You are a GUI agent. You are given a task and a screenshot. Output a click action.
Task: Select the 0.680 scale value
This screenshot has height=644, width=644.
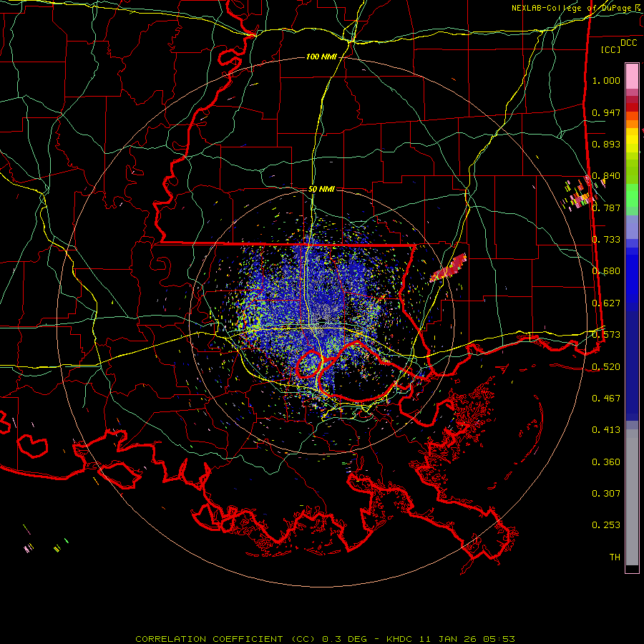(x=606, y=271)
